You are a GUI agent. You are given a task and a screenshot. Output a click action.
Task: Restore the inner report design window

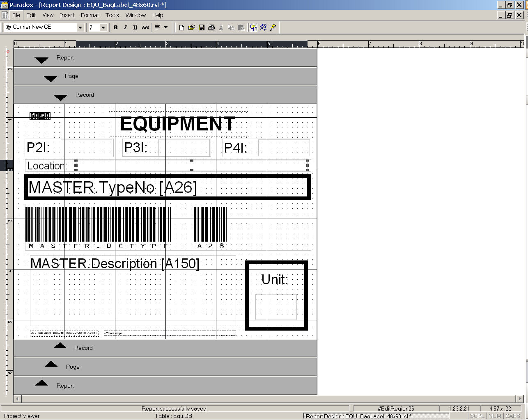pos(510,15)
